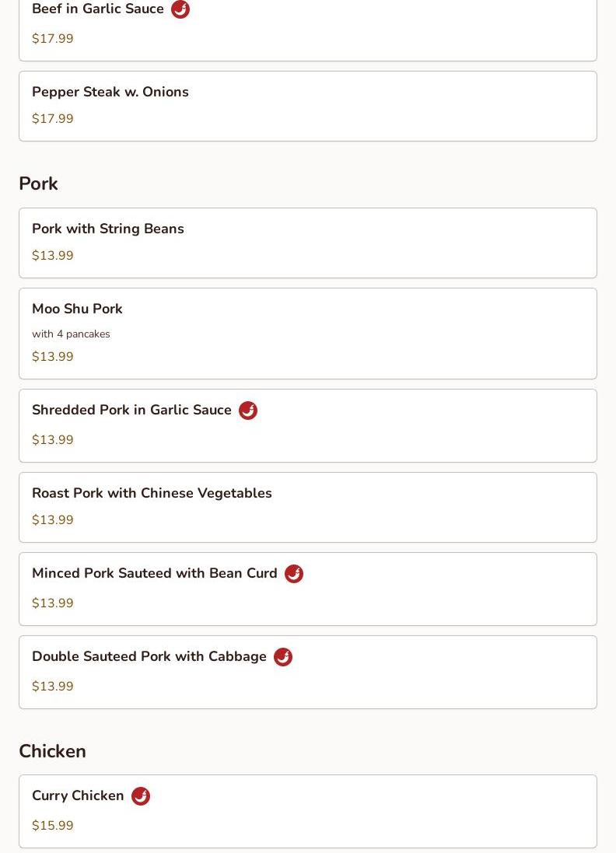This screenshot has height=853, width=616.
Task: Open Pepper Steak w. Onions item
Action: click(x=110, y=92)
